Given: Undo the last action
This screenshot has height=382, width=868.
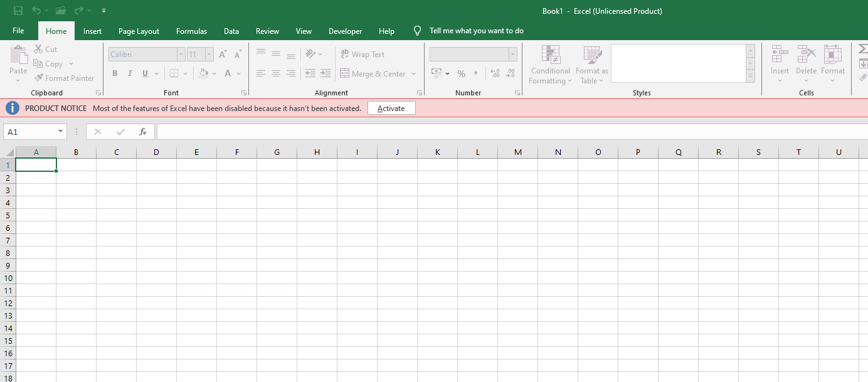Looking at the screenshot, I should pos(36,11).
